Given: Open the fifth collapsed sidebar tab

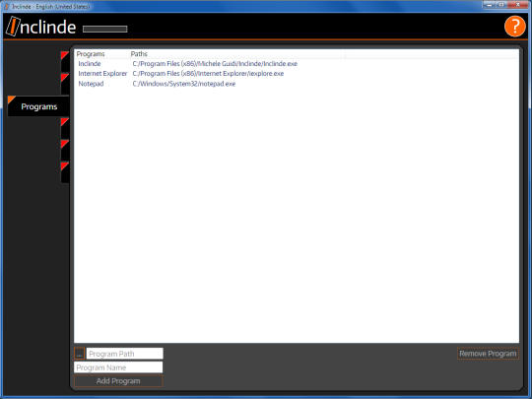Looking at the screenshot, I should (x=65, y=151).
